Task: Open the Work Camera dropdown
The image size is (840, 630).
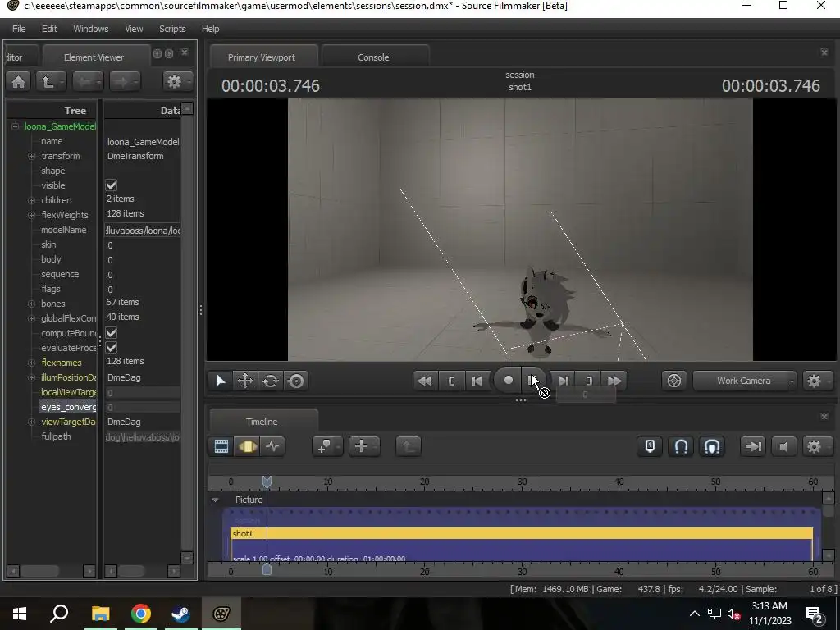Action: click(x=745, y=381)
